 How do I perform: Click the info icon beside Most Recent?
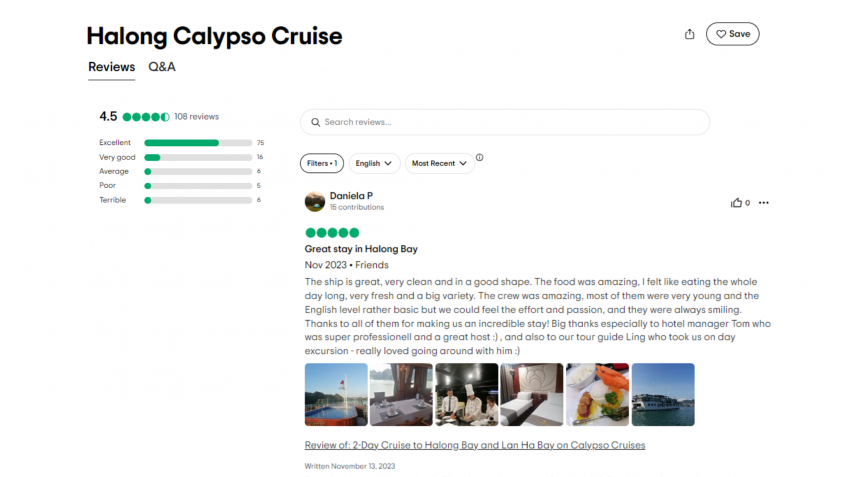click(x=480, y=158)
